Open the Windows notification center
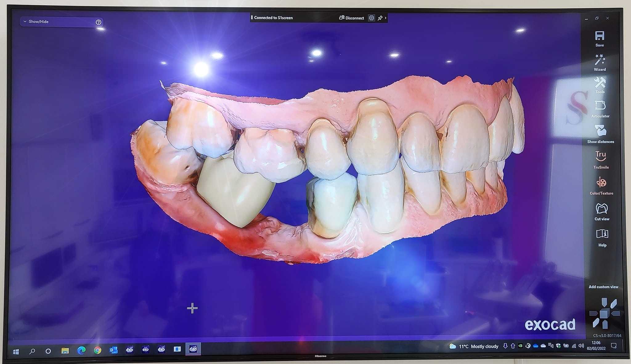 [614, 346]
